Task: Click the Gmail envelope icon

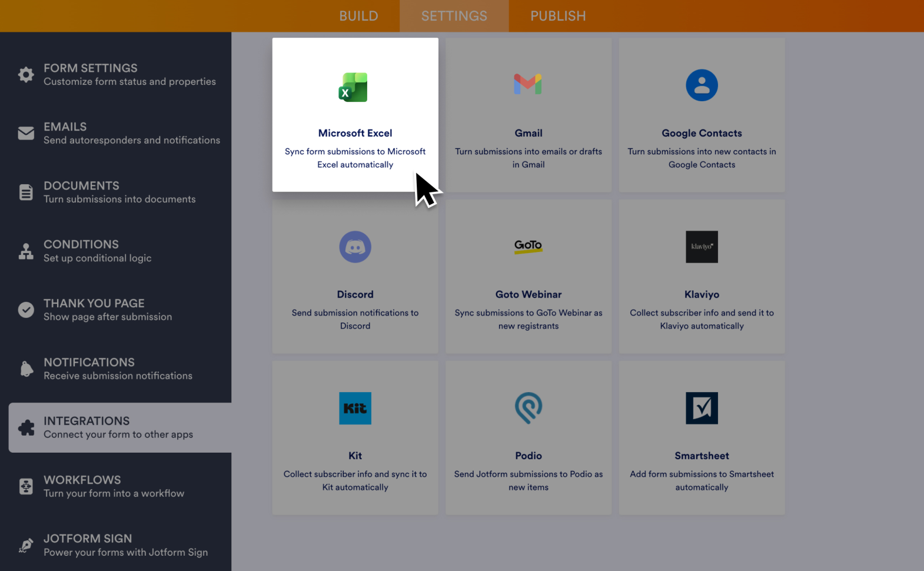Action: [528, 85]
